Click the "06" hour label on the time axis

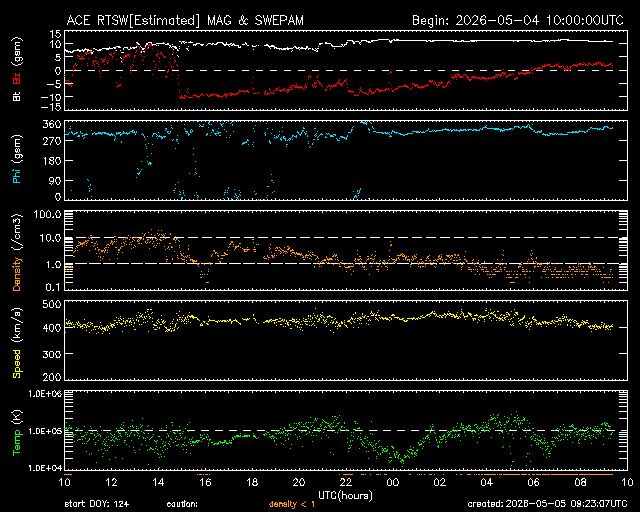[x=533, y=483]
